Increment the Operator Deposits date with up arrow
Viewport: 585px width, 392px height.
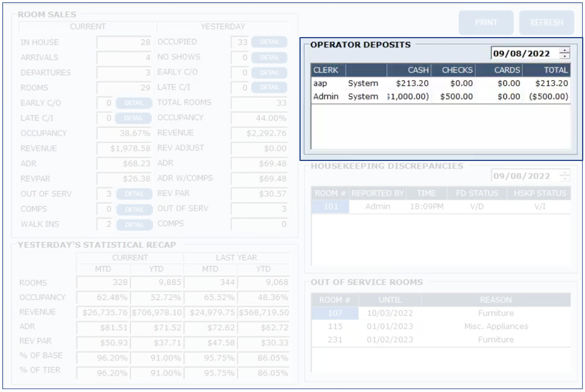[565, 50]
